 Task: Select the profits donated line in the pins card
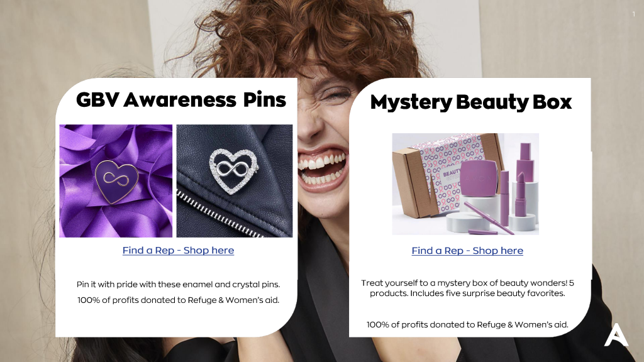click(178, 300)
